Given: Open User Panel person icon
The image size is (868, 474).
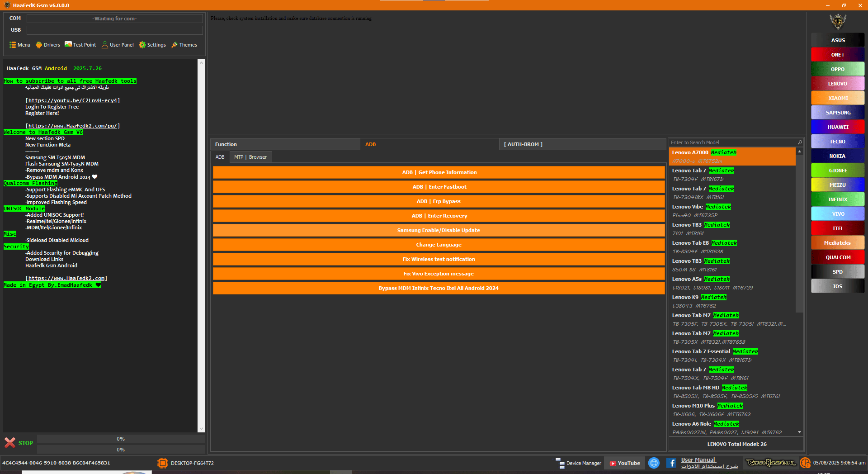Looking at the screenshot, I should [105, 45].
